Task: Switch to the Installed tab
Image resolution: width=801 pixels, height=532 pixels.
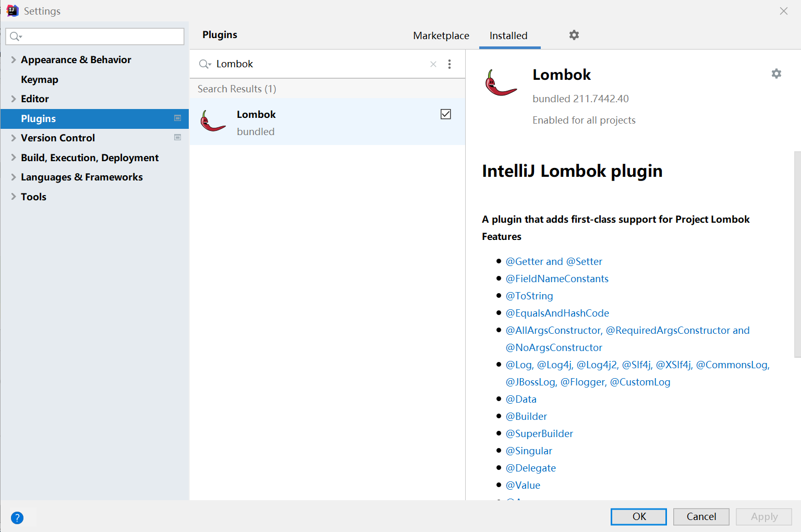Action: coord(508,36)
